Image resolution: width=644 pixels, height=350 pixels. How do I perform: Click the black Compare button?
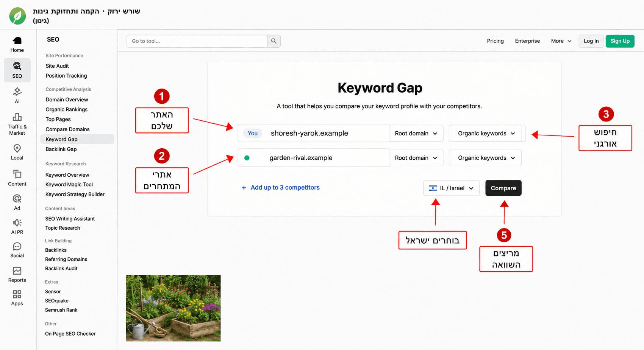(503, 188)
